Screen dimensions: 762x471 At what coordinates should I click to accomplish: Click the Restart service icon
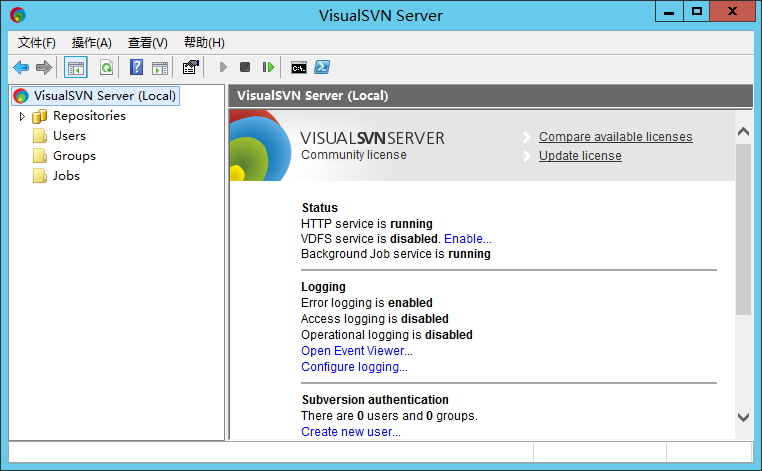268,67
